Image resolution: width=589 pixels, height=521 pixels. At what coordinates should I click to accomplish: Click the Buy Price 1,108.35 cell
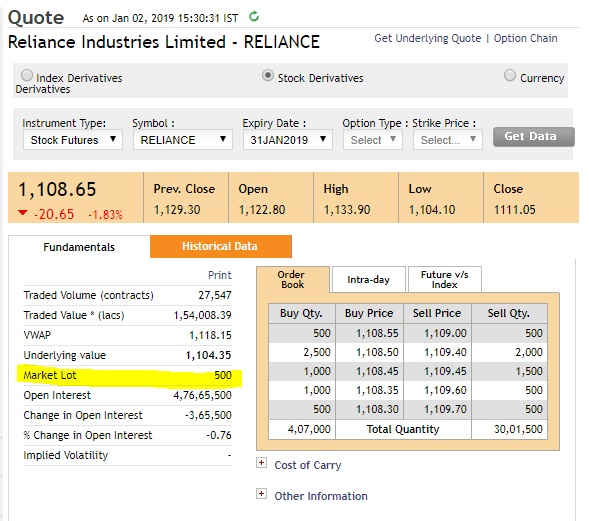(x=370, y=390)
